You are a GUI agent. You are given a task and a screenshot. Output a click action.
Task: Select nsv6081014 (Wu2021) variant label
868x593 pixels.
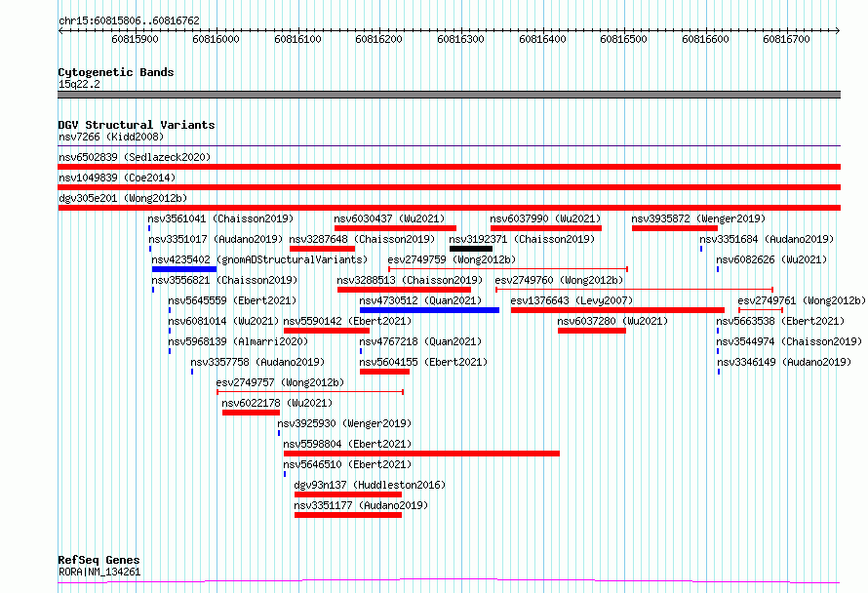tap(223, 321)
